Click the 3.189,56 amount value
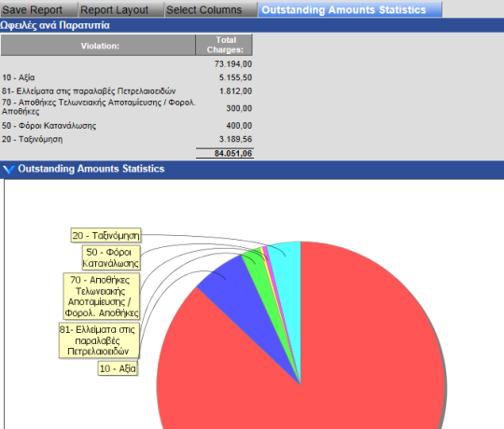This screenshot has width=504, height=429. tap(235, 139)
